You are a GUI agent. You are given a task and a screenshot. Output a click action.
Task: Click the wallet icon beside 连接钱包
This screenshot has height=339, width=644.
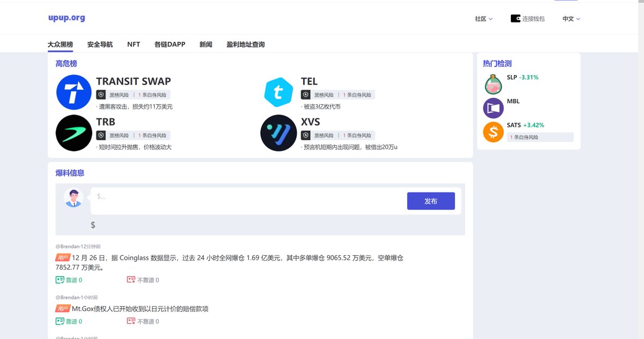pos(516,18)
